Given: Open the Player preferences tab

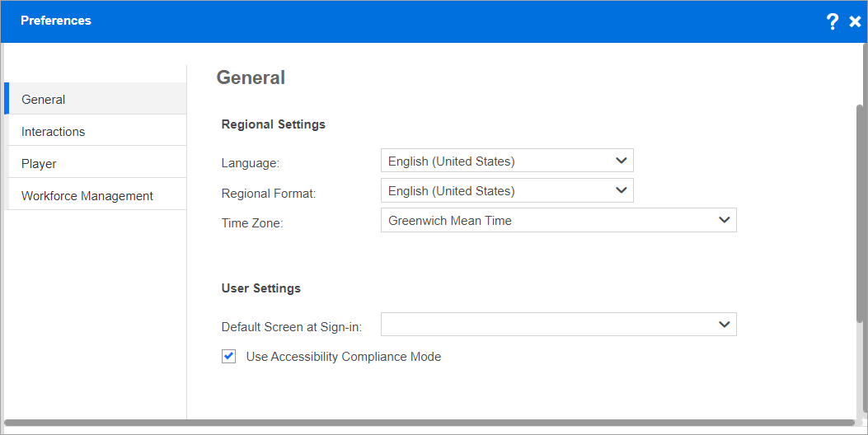Looking at the screenshot, I should tap(96, 163).
